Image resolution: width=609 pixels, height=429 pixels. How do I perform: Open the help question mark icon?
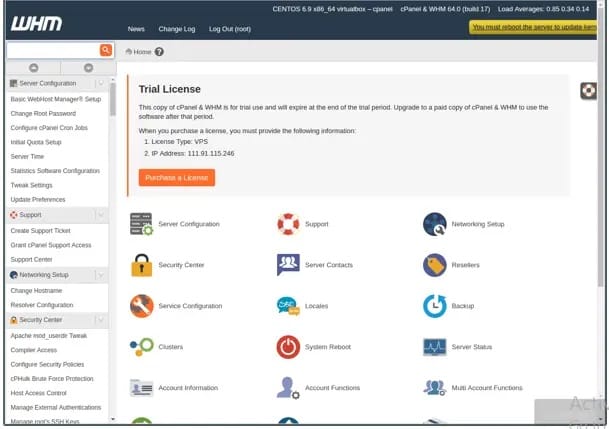(159, 52)
